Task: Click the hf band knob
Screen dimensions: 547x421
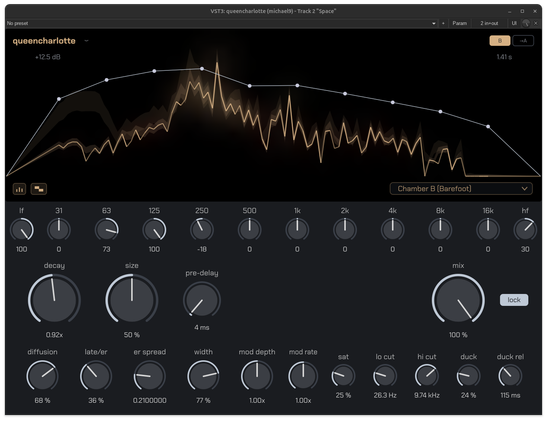Action: click(x=525, y=230)
